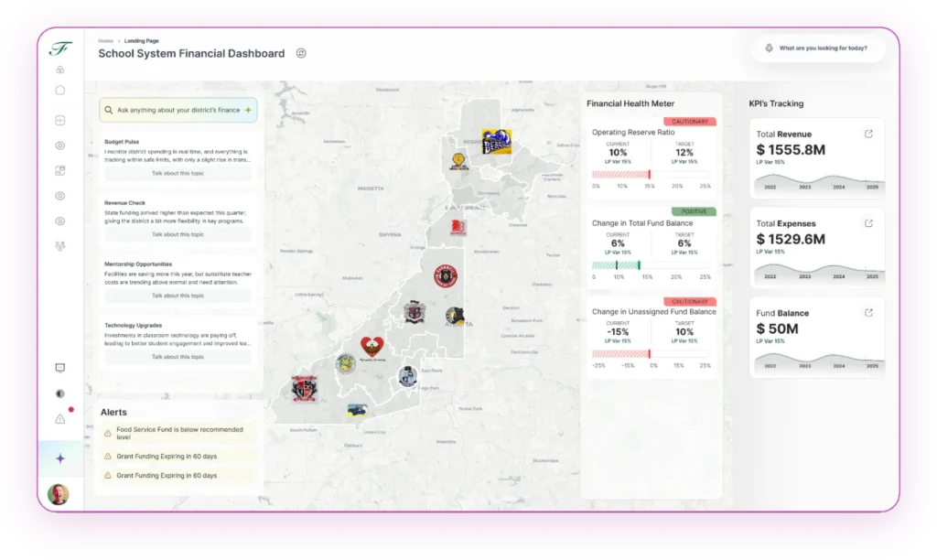Open the external link icon on Total Expenses

click(868, 223)
